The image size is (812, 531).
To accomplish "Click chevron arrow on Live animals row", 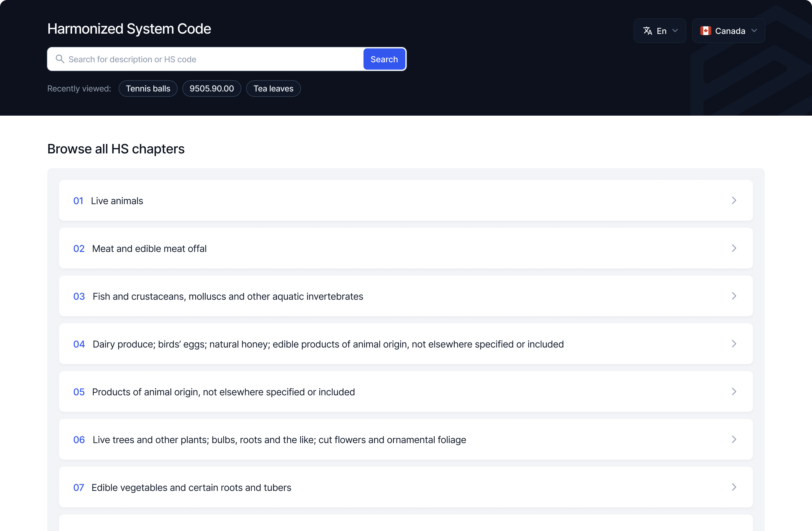I will [734, 200].
